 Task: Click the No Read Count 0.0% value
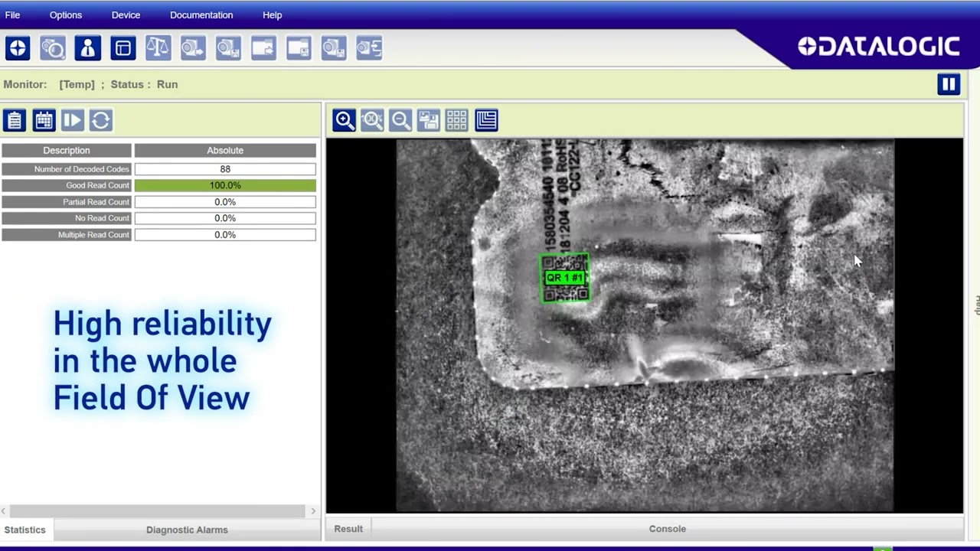click(x=225, y=218)
